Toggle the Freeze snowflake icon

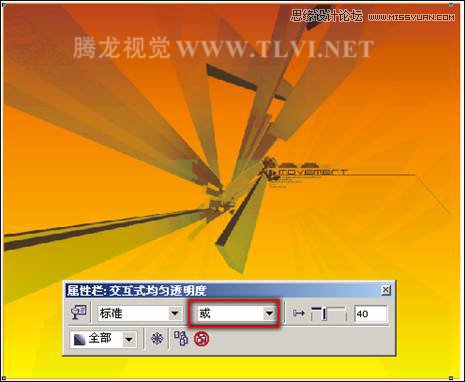(157, 339)
